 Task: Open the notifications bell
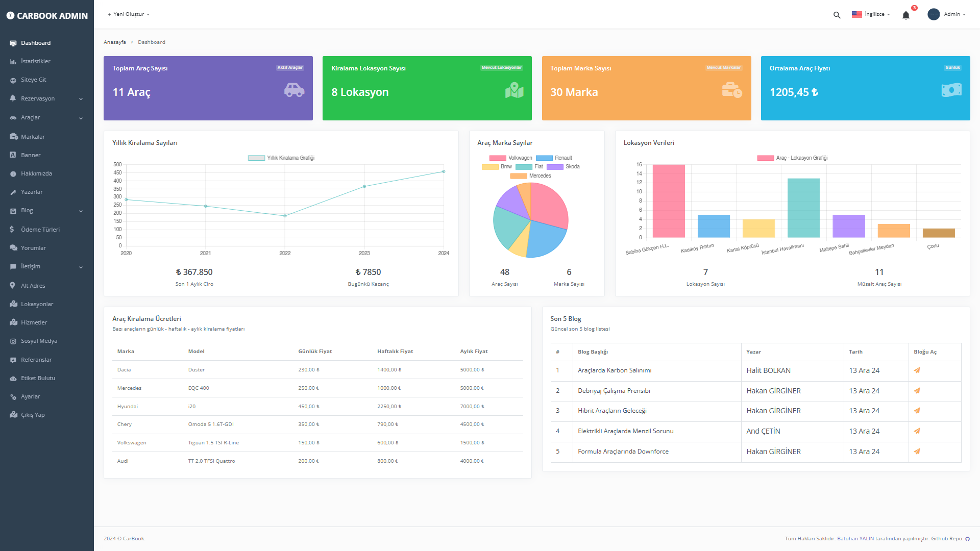906,15
